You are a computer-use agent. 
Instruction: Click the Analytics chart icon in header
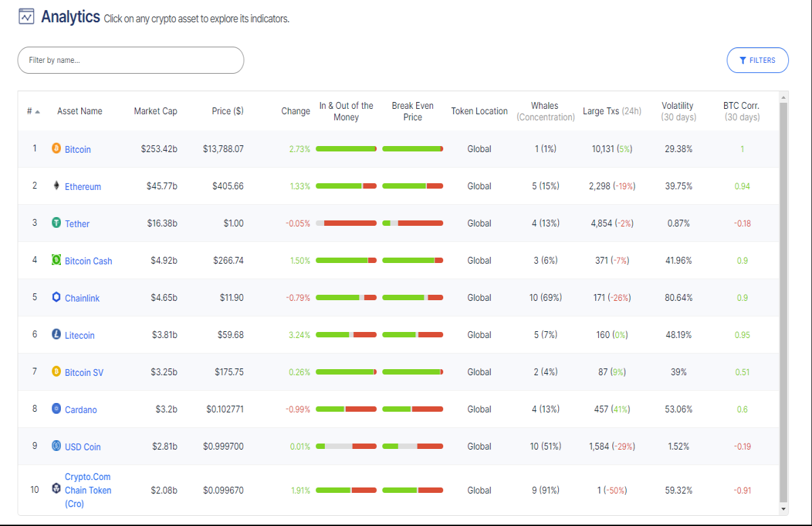26,16
